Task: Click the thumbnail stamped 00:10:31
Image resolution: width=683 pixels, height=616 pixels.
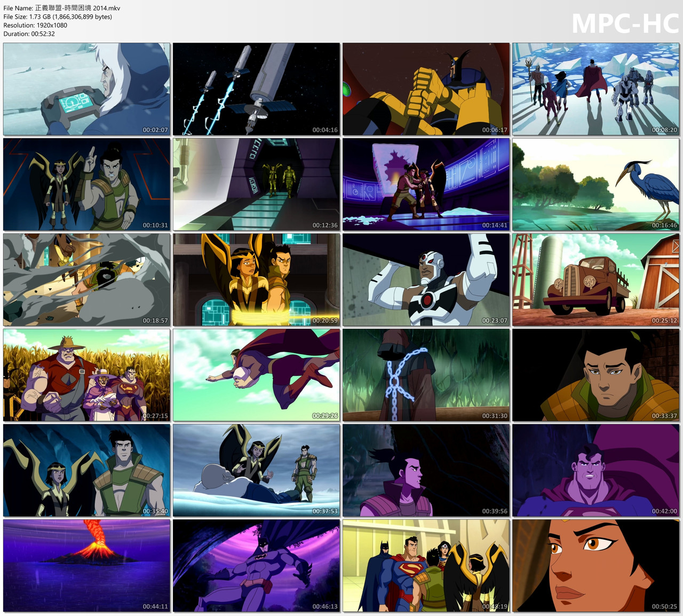Action: [86, 185]
